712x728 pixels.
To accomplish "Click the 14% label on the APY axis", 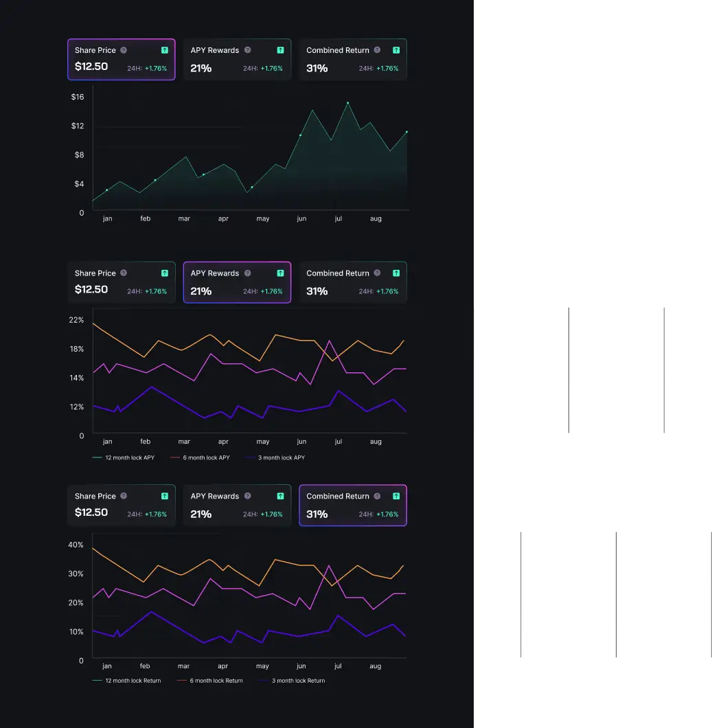I will coord(77,378).
